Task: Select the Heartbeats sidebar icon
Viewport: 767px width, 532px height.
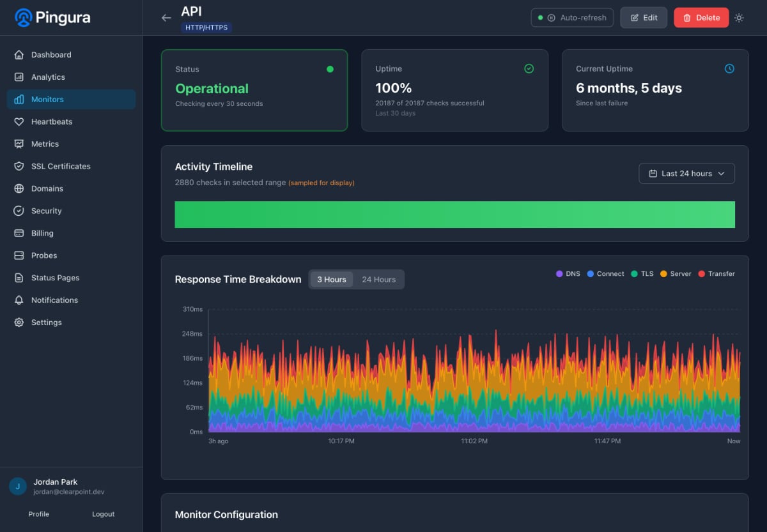Action: (x=19, y=121)
